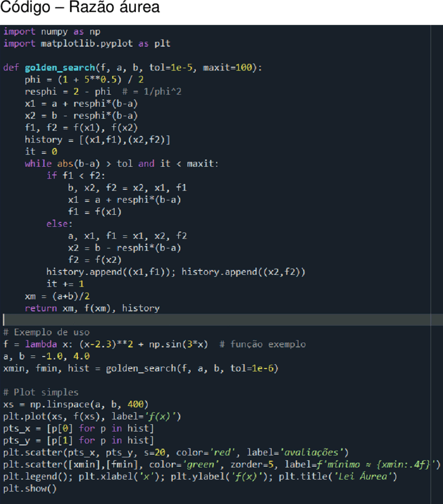Click the 'xmin, fmin, hist = golden_search' line

tap(140, 368)
